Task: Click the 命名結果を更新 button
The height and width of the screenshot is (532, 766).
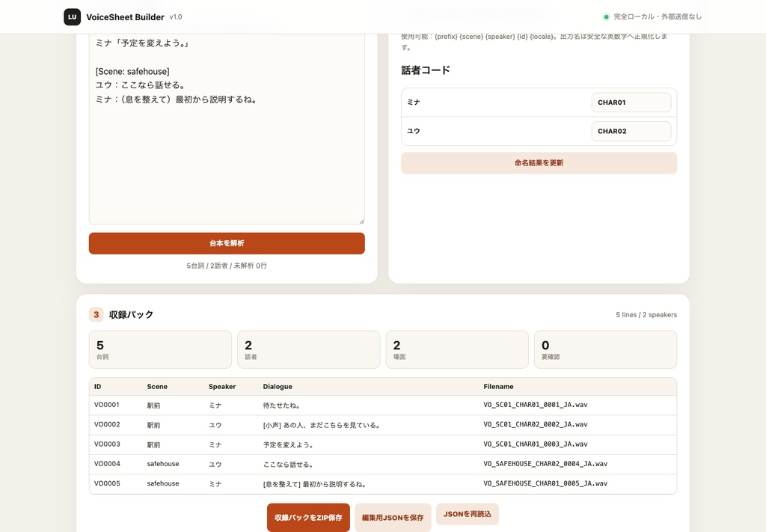Action: (x=539, y=163)
